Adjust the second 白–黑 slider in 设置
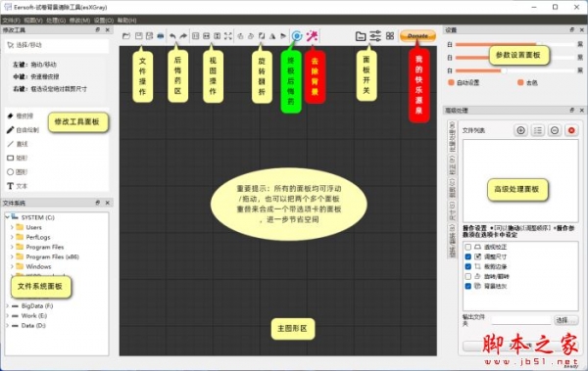Screen dimensions: 588x371 tap(514, 58)
